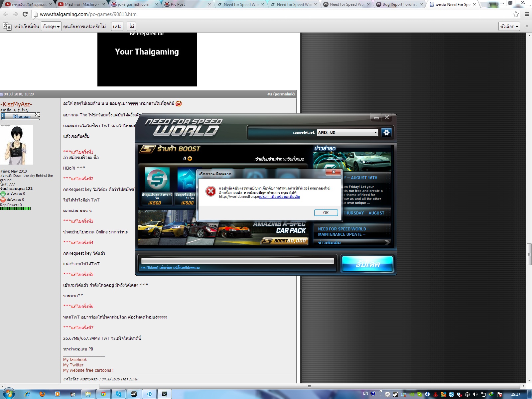Click the page horizontal scrollbar
Screen dimensions: 532x399
(310, 386)
